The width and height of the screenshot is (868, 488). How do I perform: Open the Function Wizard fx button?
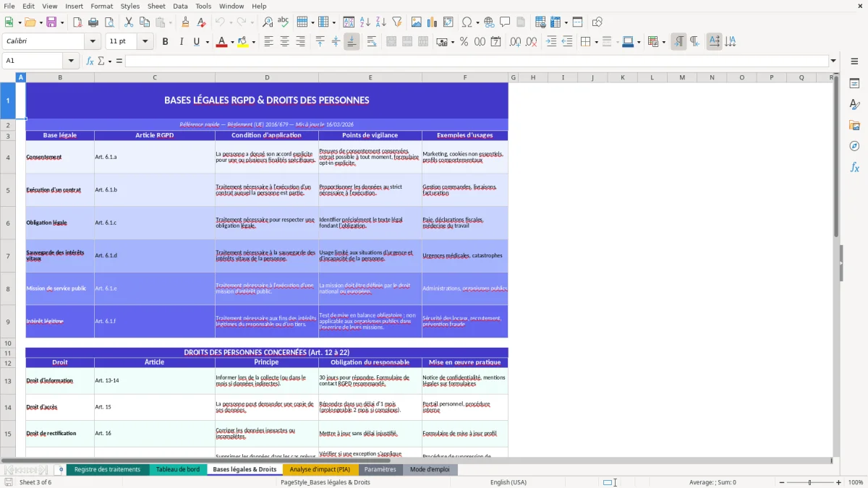[90, 61]
